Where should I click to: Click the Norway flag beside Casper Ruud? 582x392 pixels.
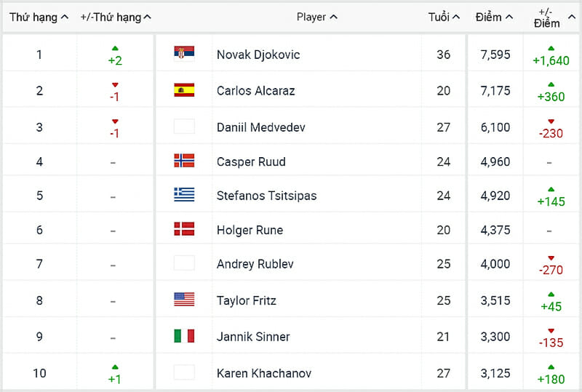(x=184, y=161)
